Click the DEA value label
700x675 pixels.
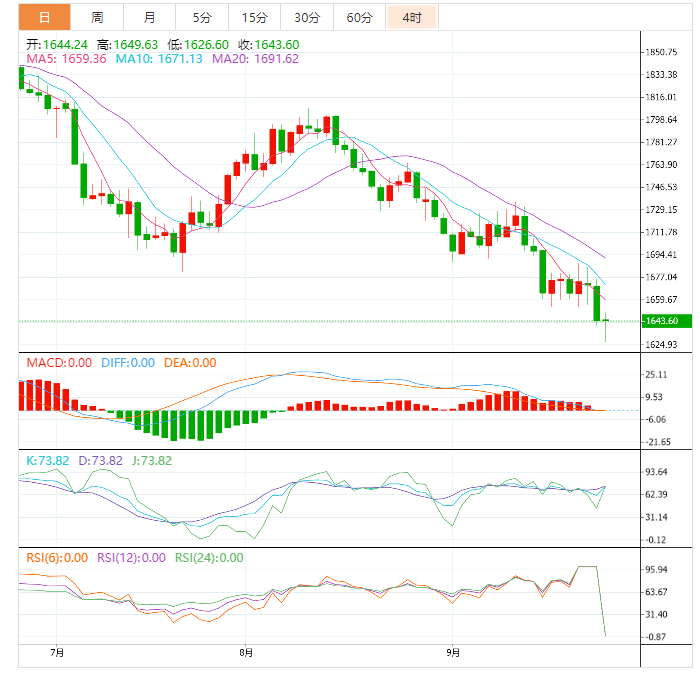click(x=189, y=363)
